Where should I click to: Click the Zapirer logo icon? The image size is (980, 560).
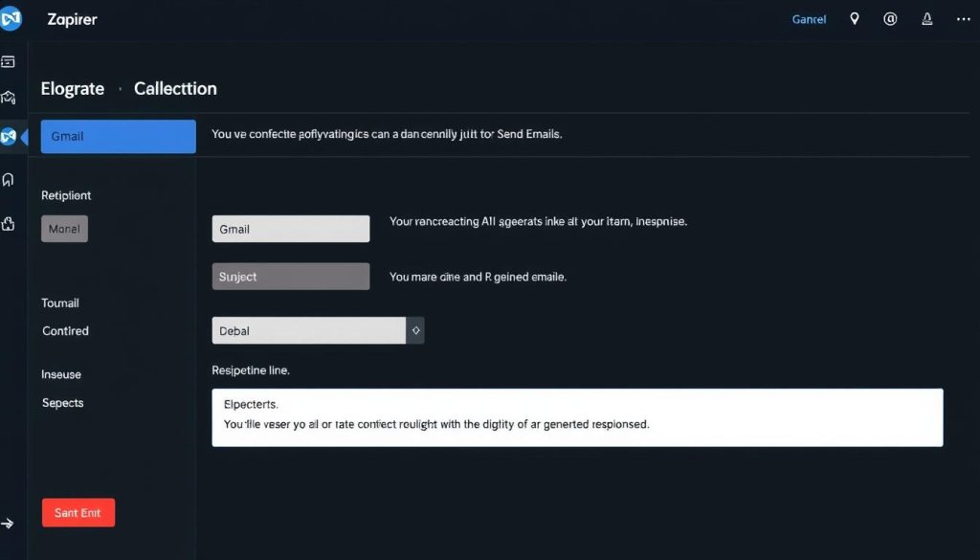click(11, 19)
